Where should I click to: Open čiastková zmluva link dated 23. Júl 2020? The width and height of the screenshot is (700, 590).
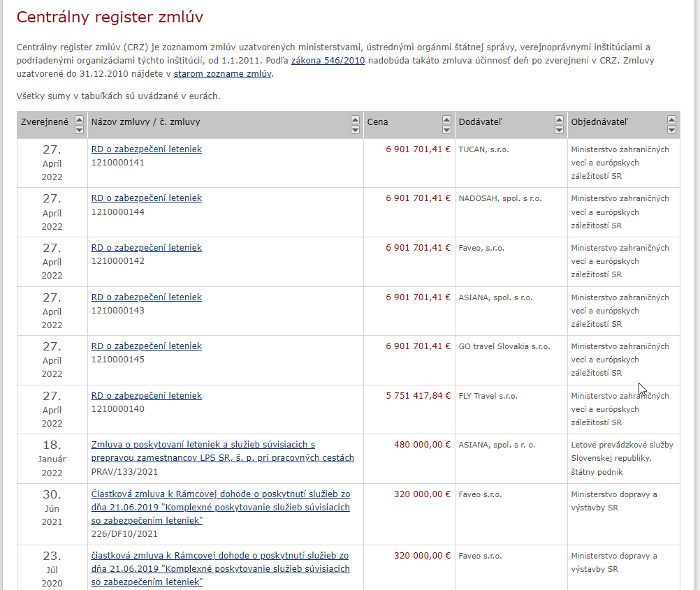point(221,568)
